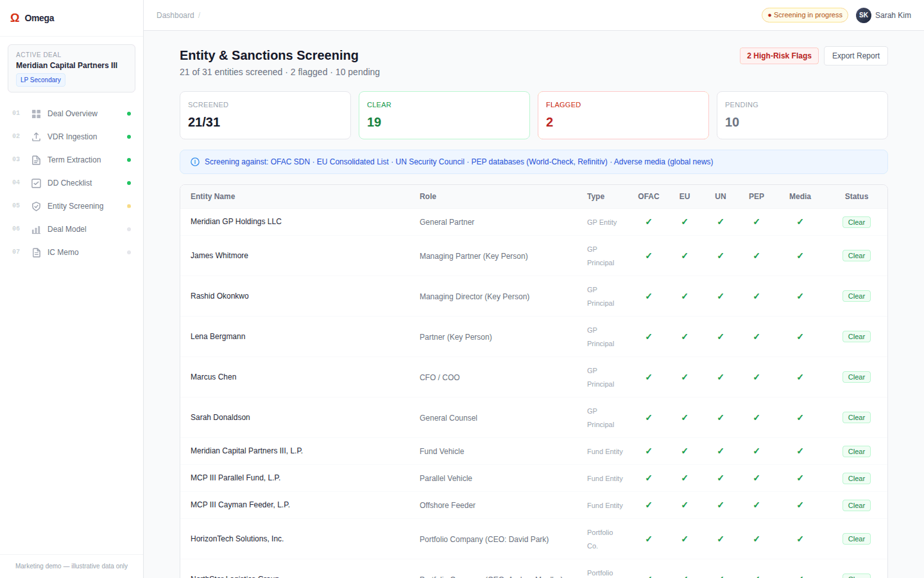Click the IC Memo document icon

[37, 252]
